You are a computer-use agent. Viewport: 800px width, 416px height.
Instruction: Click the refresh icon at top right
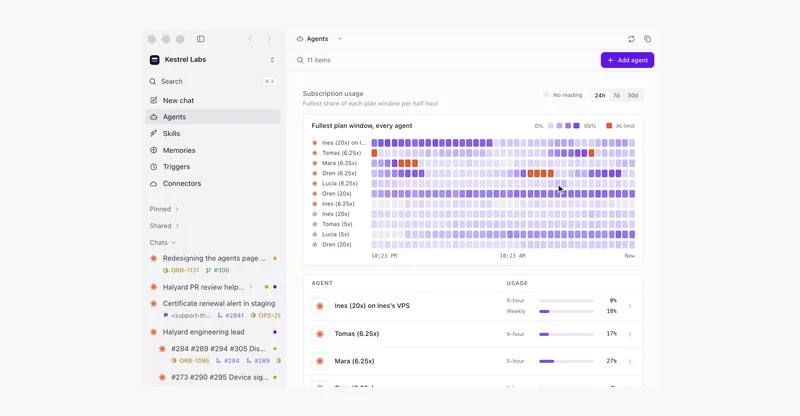pos(631,39)
